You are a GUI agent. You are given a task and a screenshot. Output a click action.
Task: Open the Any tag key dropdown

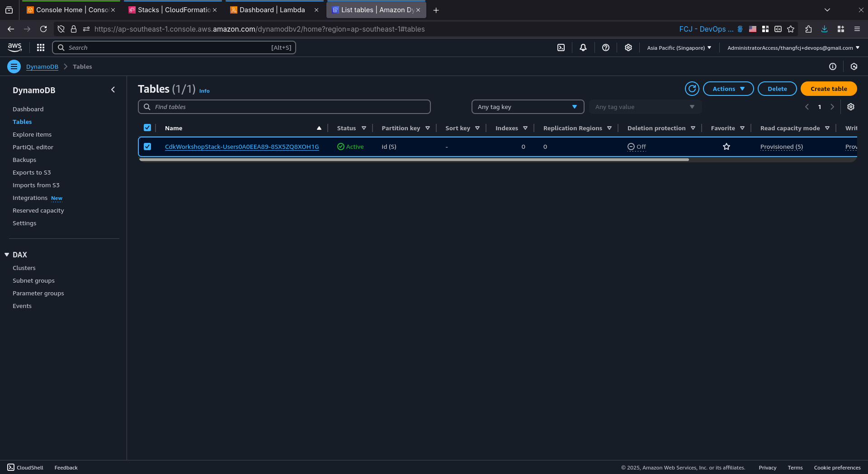(x=528, y=107)
